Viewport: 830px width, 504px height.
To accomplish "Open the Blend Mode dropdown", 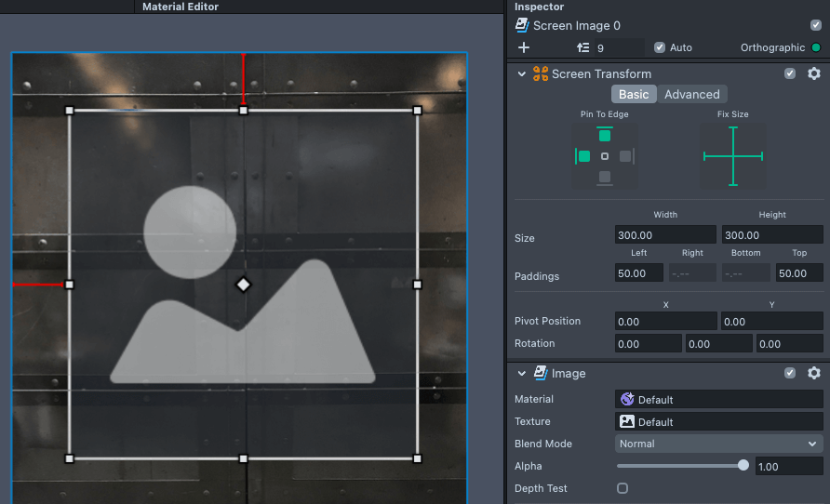I will click(x=719, y=444).
